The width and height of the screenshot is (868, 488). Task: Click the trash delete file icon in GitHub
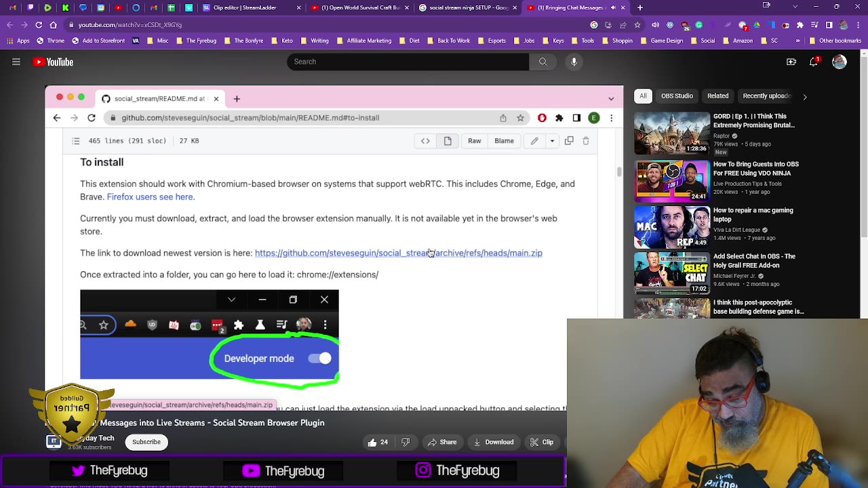(x=586, y=141)
